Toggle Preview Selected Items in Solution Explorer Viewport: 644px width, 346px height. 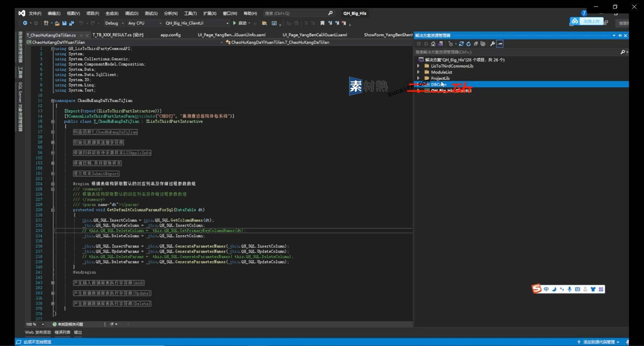pyautogui.click(x=500, y=44)
